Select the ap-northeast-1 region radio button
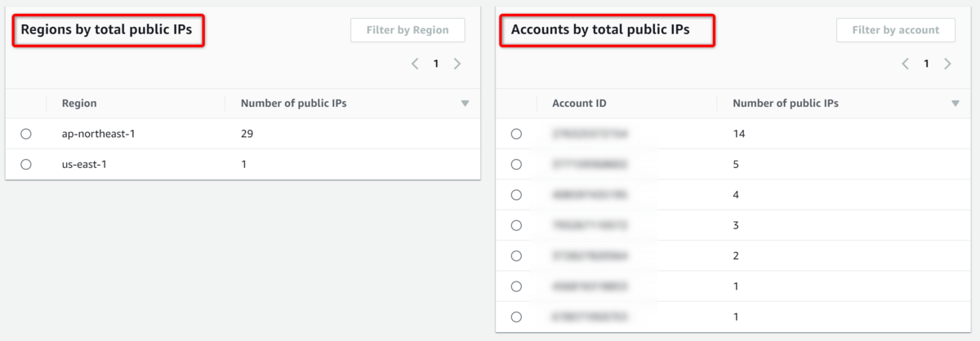Screen dimensions: 980x341 point(26,134)
